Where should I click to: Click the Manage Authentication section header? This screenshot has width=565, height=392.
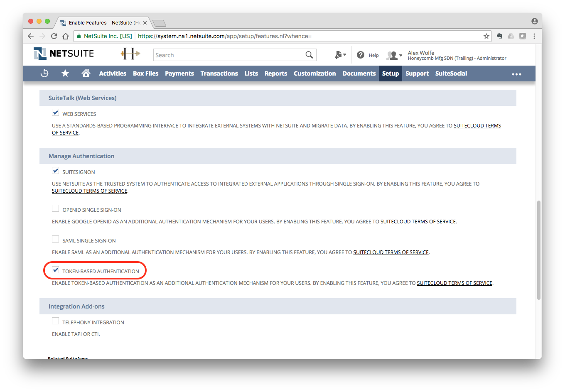click(278, 156)
